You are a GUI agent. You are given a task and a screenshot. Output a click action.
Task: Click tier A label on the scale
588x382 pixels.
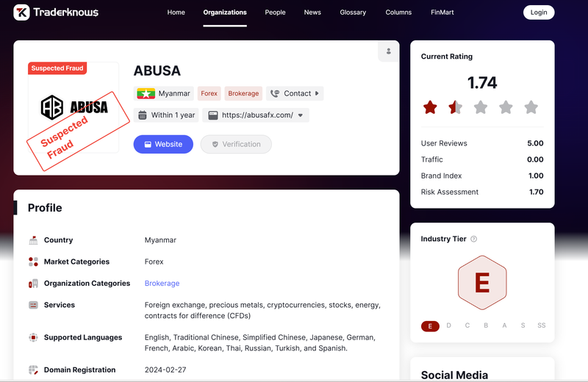(x=504, y=325)
